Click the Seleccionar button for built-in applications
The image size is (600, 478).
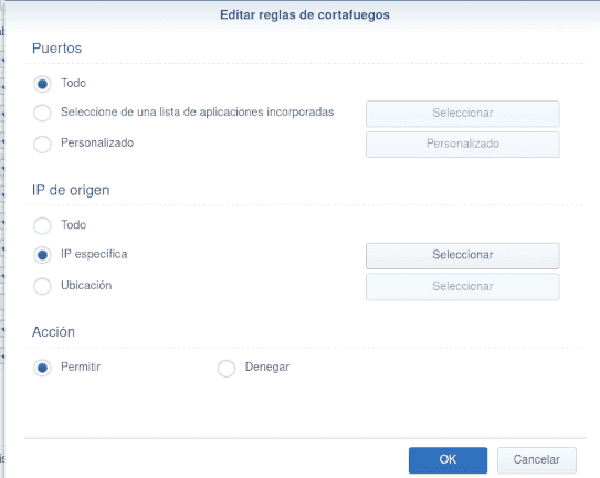coord(463,114)
